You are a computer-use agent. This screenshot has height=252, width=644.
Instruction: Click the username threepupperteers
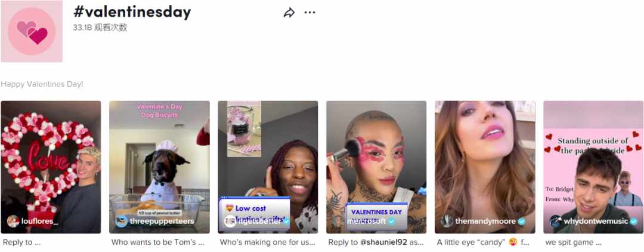coord(162,222)
